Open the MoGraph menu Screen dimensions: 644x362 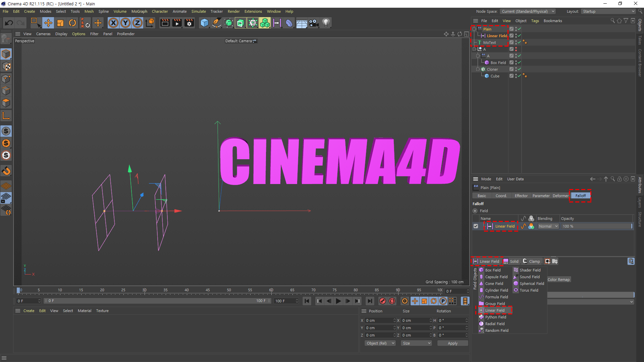coord(139,11)
